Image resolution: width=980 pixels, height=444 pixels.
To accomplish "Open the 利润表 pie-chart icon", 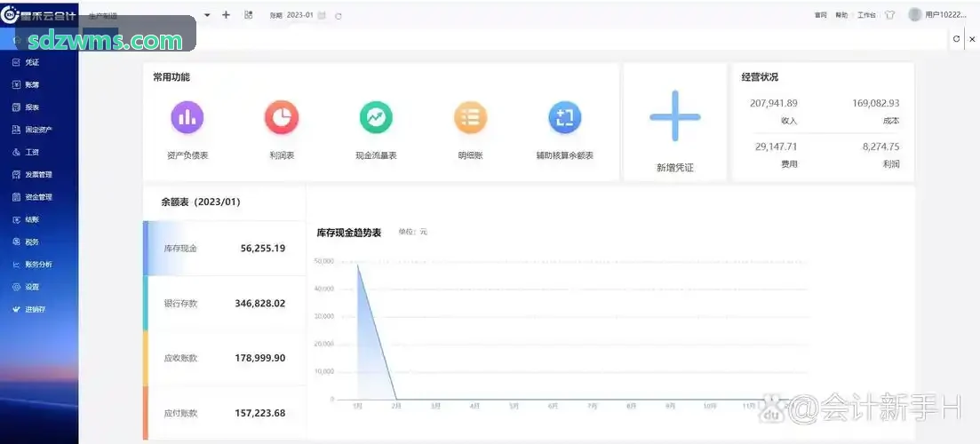I will pyautogui.click(x=282, y=117).
